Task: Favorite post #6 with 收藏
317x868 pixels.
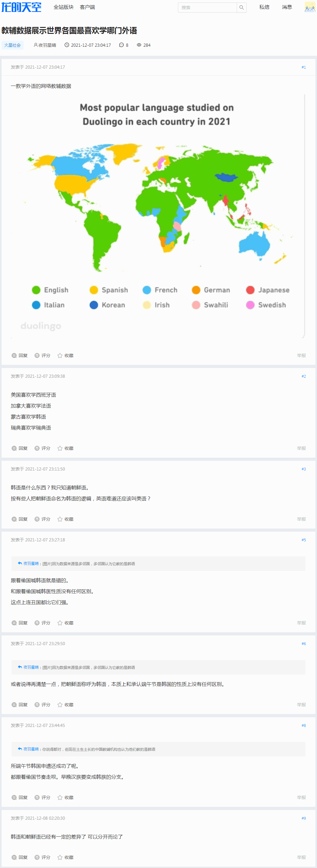Action: point(65,705)
